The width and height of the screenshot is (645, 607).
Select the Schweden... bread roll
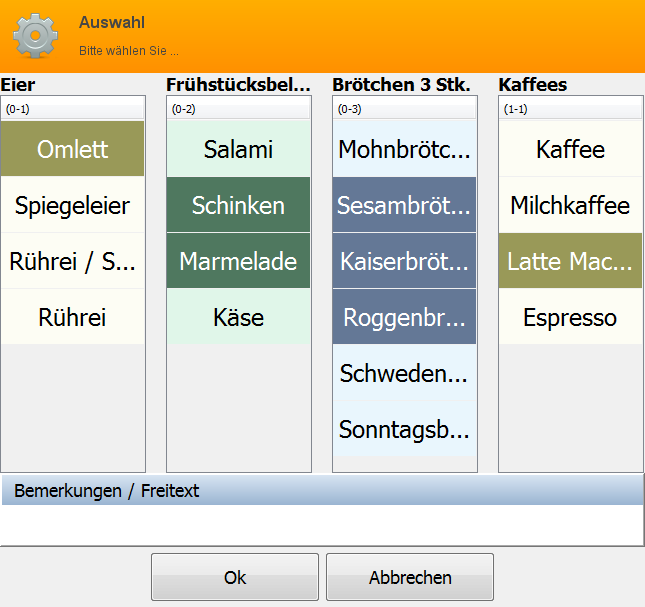tap(404, 374)
